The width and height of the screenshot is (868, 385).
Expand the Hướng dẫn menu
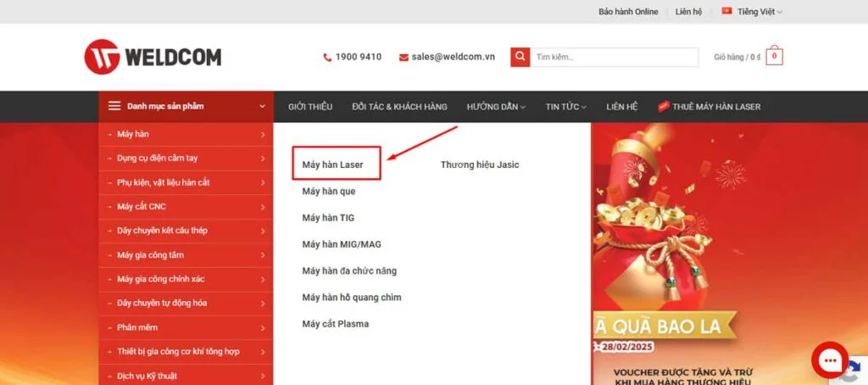tap(496, 106)
